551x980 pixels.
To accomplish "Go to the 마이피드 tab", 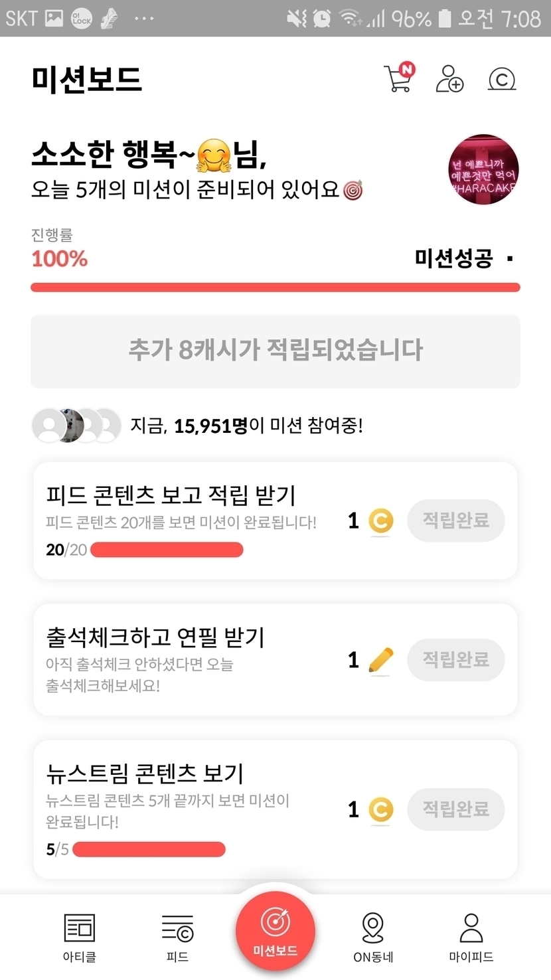I will click(x=471, y=937).
